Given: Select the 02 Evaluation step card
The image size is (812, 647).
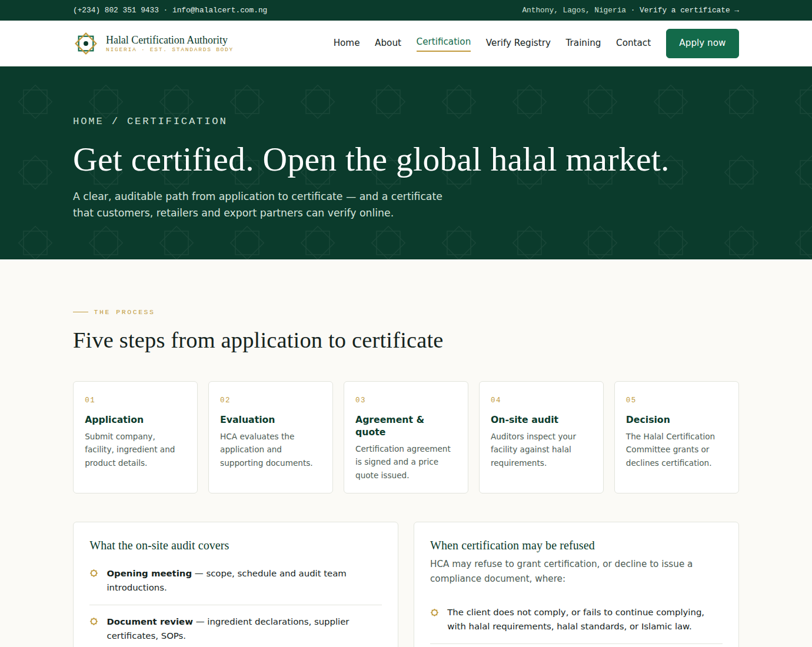Looking at the screenshot, I should click(x=271, y=437).
